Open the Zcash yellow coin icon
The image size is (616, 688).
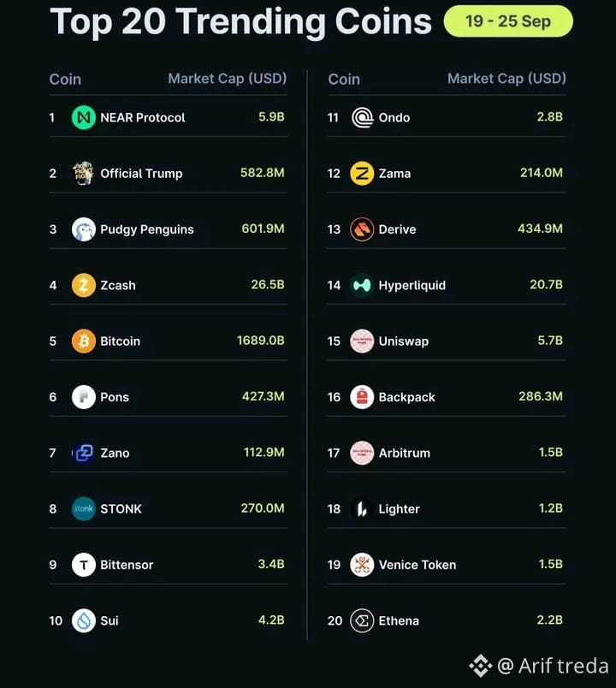tap(83, 285)
